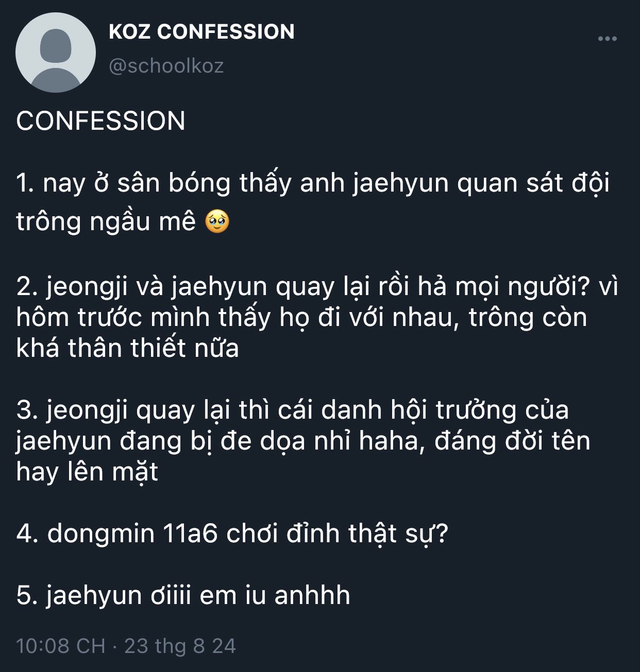The height and width of the screenshot is (672, 640).
Task: Click the phrase "khá thân thiết nữa"
Action: pos(128,348)
